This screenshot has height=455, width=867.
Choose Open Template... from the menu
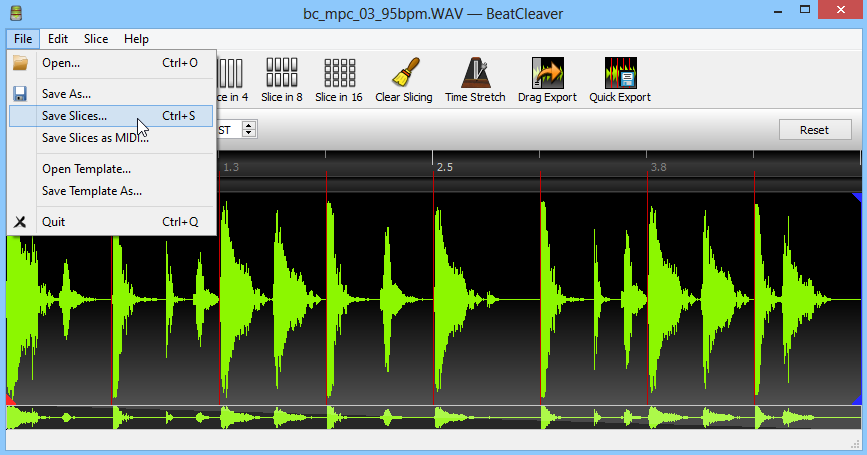tap(86, 169)
